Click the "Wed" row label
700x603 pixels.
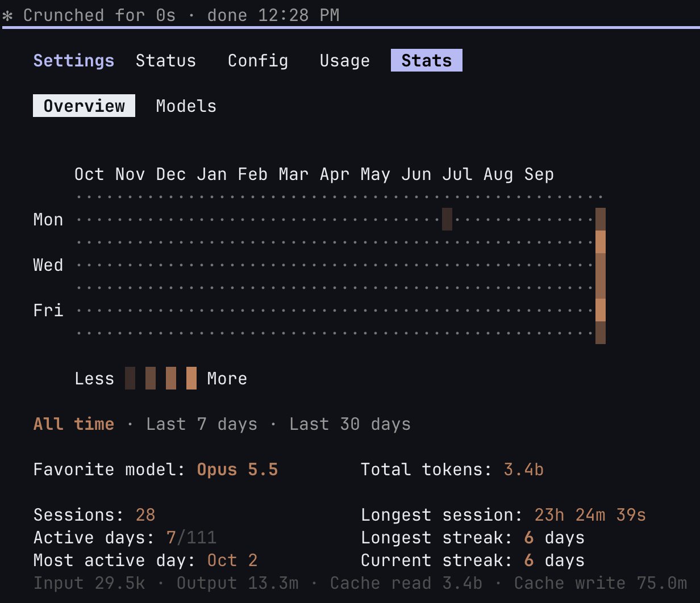pos(48,265)
